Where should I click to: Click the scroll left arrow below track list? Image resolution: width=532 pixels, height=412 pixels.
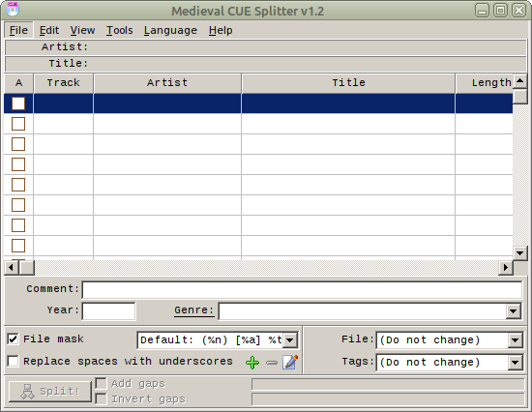tap(12, 268)
